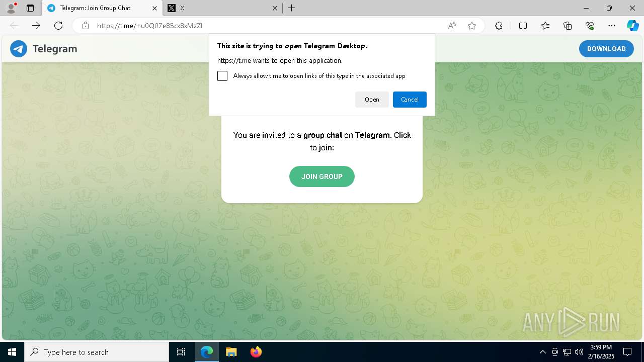The image size is (644, 362).
Task: Refresh the current page
Action: [58, 26]
